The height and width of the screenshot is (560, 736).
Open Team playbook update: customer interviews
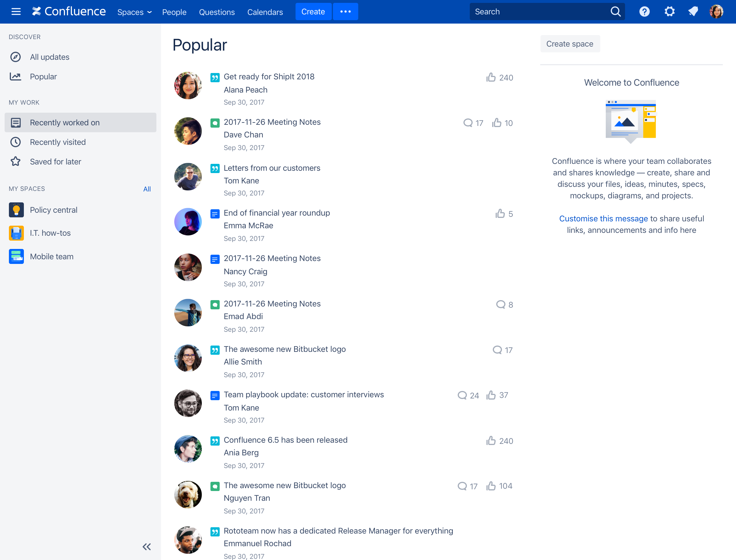coord(304,395)
